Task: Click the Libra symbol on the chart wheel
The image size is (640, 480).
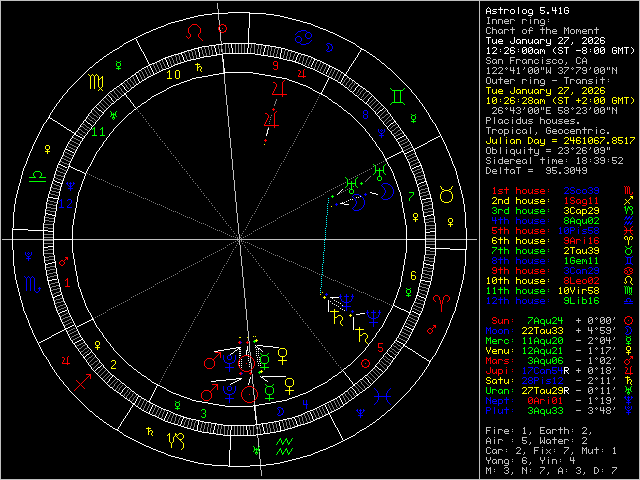Action: (37, 176)
